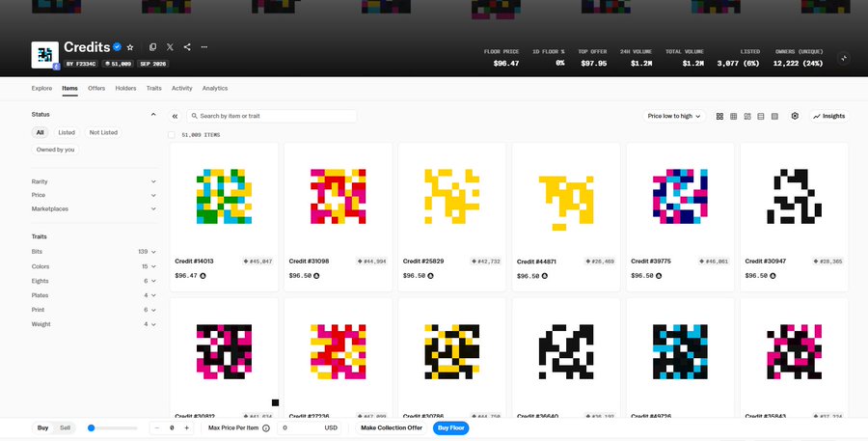Image resolution: width=868 pixels, height=441 pixels.
Task: Open the Activity tab
Action: (181, 89)
